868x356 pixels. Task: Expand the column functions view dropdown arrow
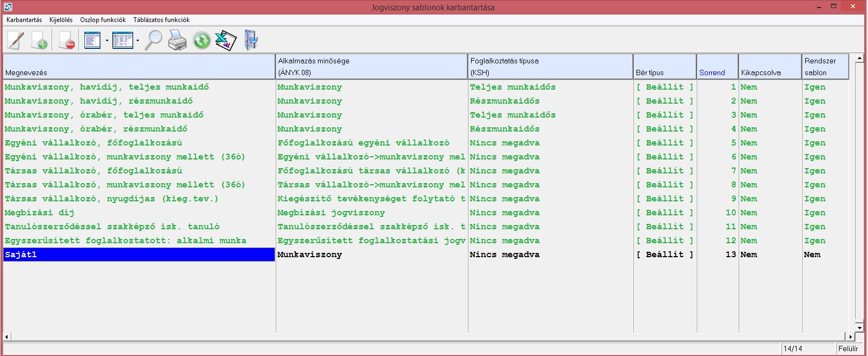(x=107, y=41)
